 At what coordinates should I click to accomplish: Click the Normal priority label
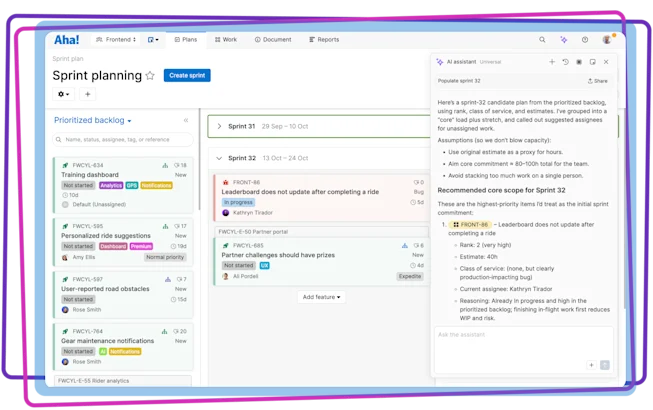165,257
